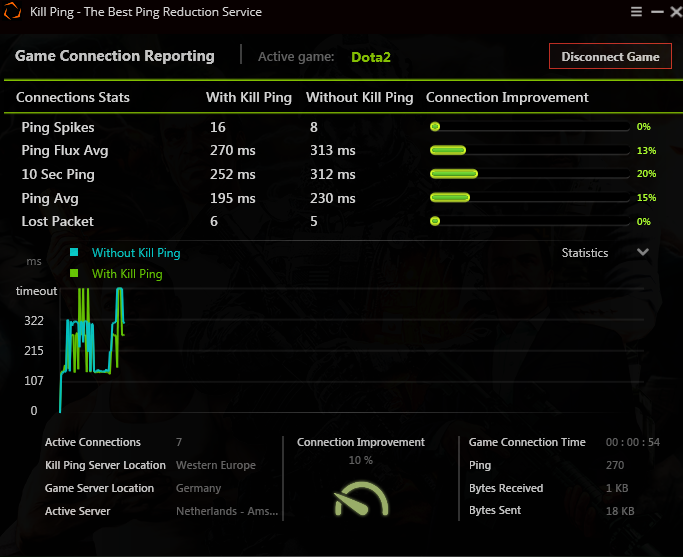Click the Ping Spikes improvement bar
Screen dimensions: 683x557
[x=530, y=127]
